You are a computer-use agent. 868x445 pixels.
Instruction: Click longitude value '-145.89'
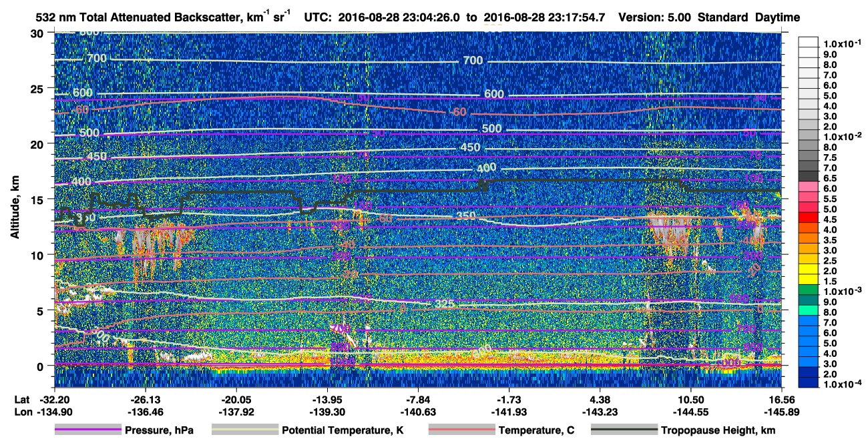[781, 412]
